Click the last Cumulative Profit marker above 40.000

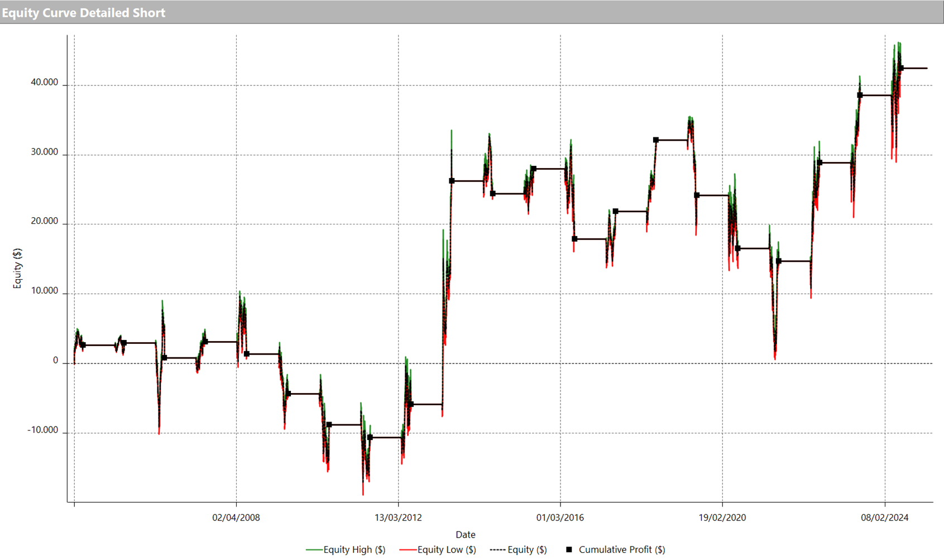[900, 68]
